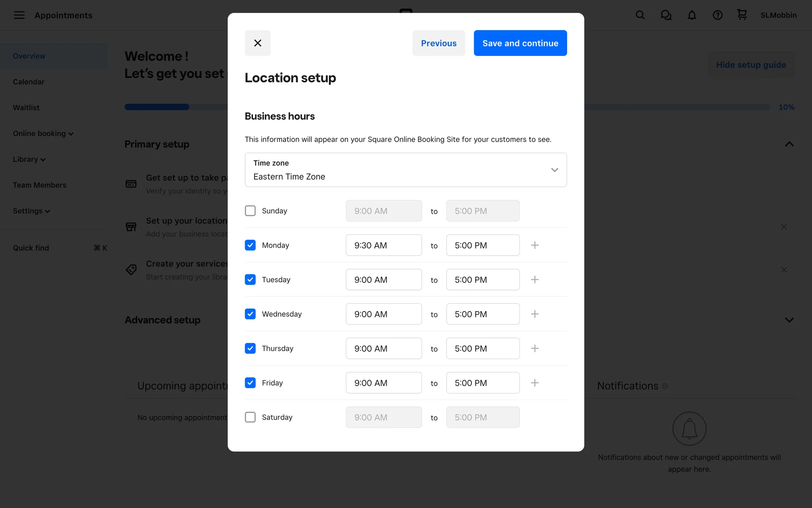The height and width of the screenshot is (508, 812).
Task: Expand the Settings sidebar section
Action: (31, 211)
